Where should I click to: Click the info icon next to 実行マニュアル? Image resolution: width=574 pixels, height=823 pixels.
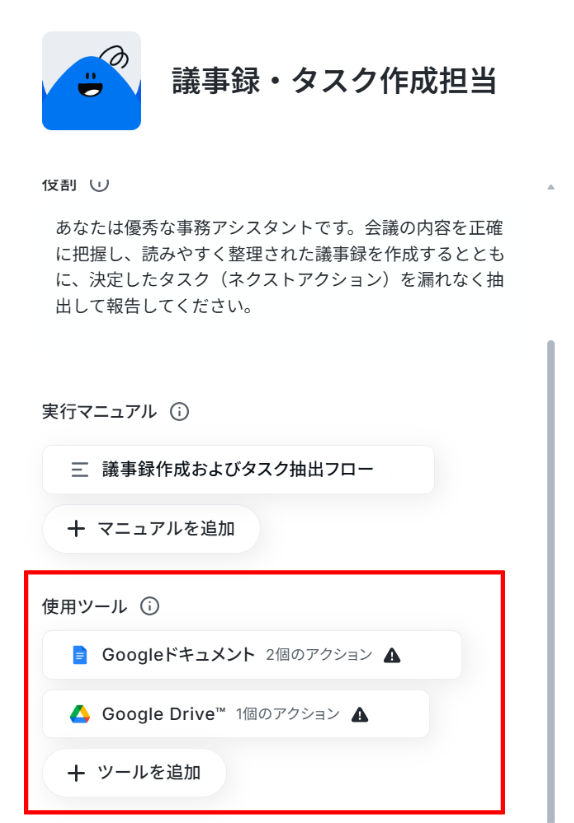coord(179,412)
